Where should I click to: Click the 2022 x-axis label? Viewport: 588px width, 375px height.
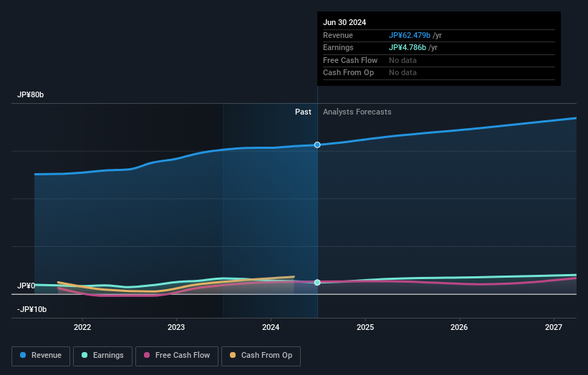coord(82,328)
